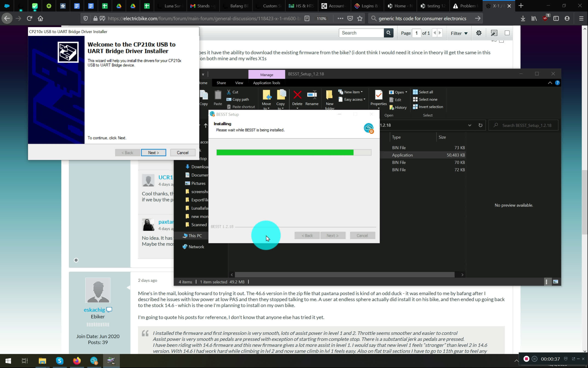This screenshot has width=588, height=368.
Task: Open Firefox library icon
Action: (534, 18)
